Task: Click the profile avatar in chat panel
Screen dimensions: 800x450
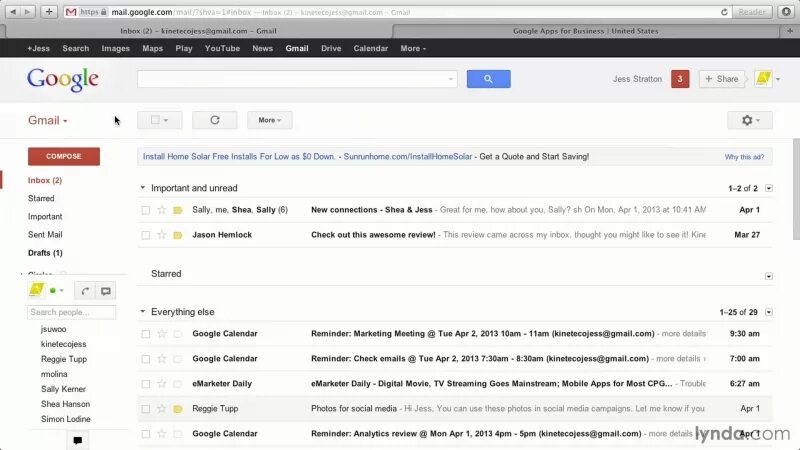Action: (x=36, y=290)
